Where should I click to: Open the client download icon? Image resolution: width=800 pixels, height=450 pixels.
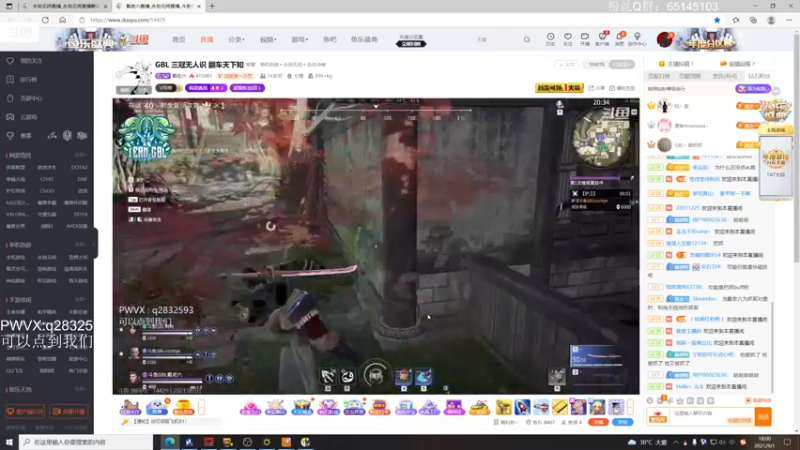click(602, 39)
